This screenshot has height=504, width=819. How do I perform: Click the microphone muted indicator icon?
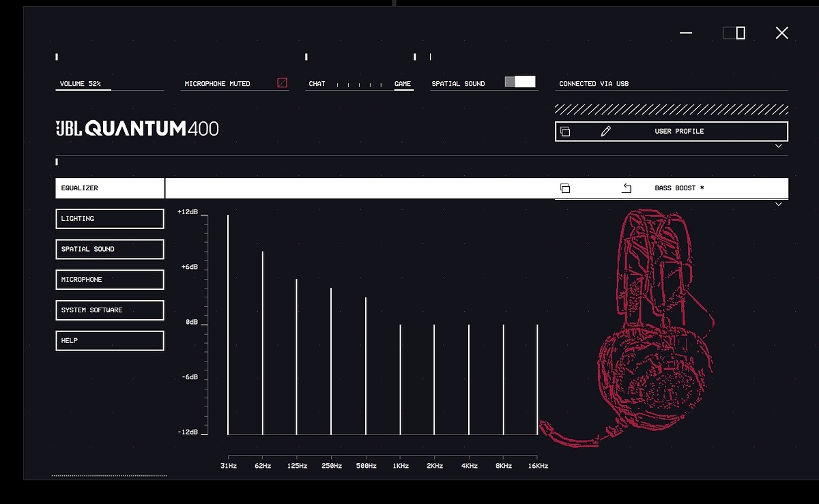pyautogui.click(x=283, y=83)
